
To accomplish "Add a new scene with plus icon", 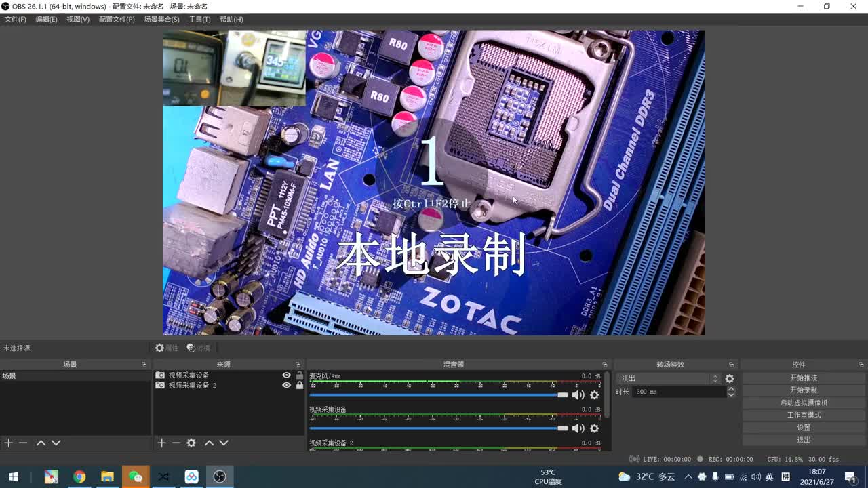I will (8, 443).
